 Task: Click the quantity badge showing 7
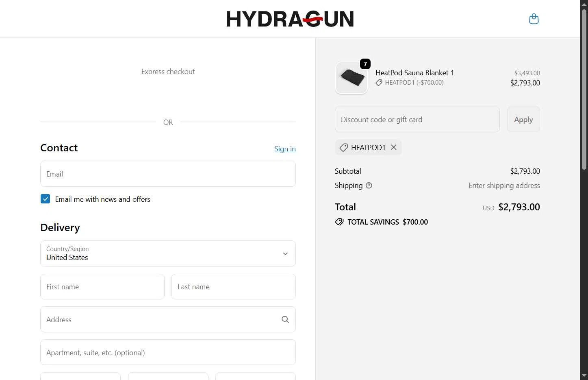[365, 64]
